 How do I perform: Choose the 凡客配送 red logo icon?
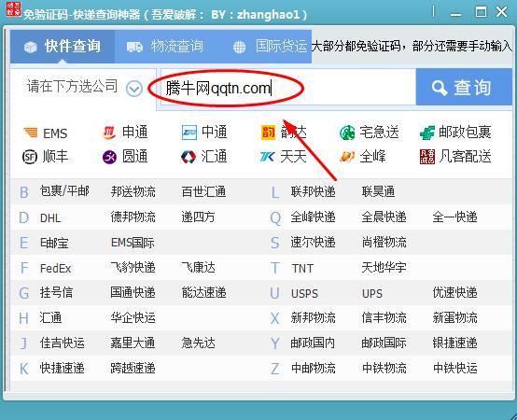click(427, 157)
